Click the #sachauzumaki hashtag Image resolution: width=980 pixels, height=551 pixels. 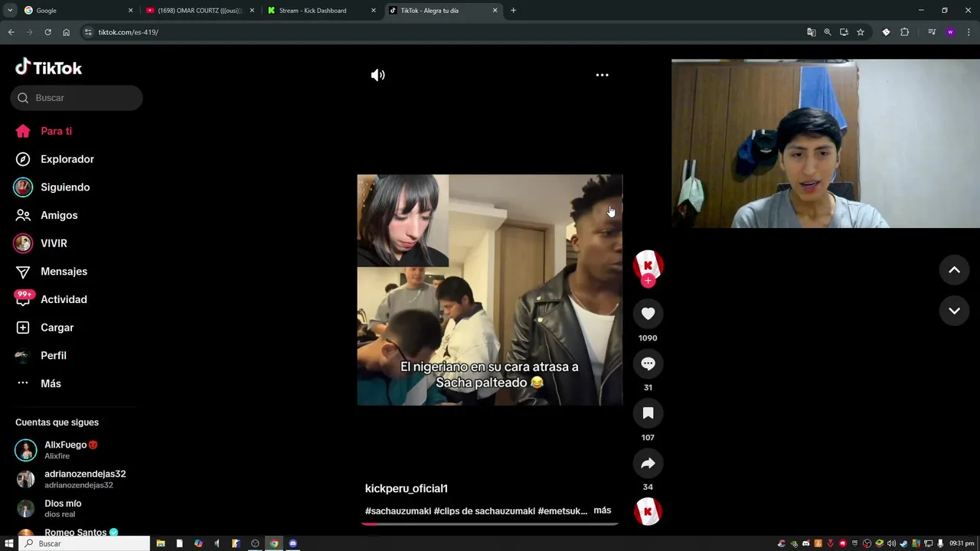(397, 511)
